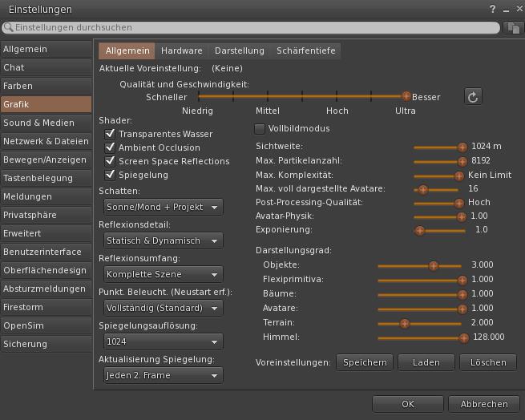Expand the Aktualisierung Spiegelung dropdown
The width and height of the screenshot is (525, 420).
coord(161,375)
